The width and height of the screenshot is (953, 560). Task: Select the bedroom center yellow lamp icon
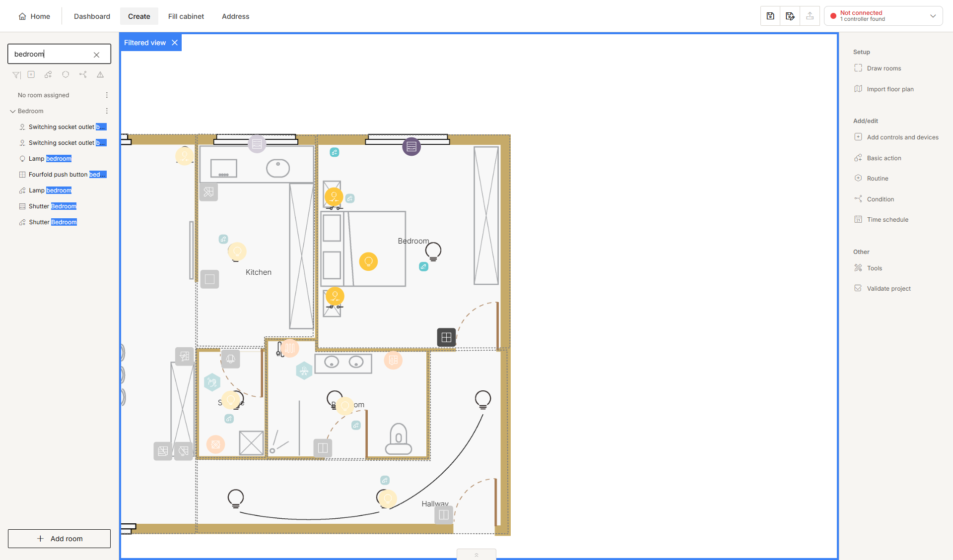[368, 261]
